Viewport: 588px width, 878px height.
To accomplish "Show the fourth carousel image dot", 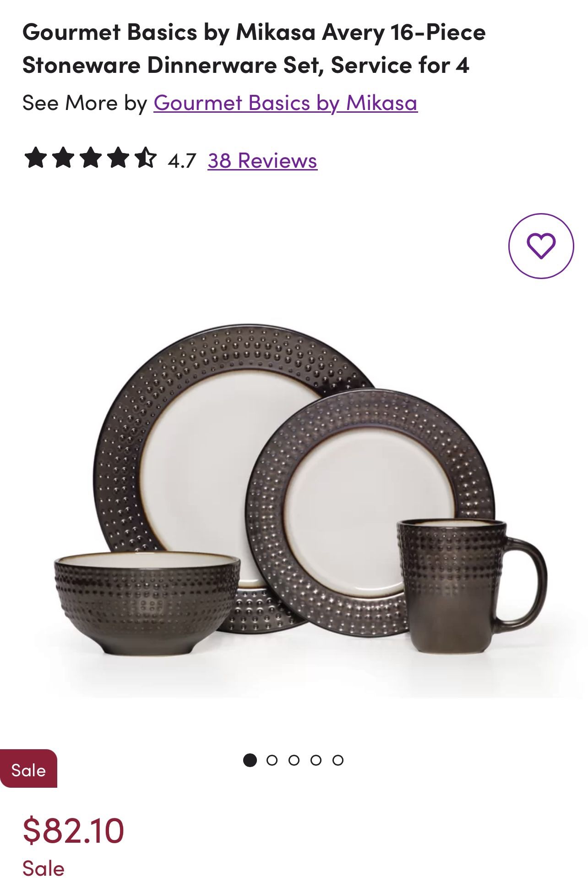I will [x=316, y=760].
